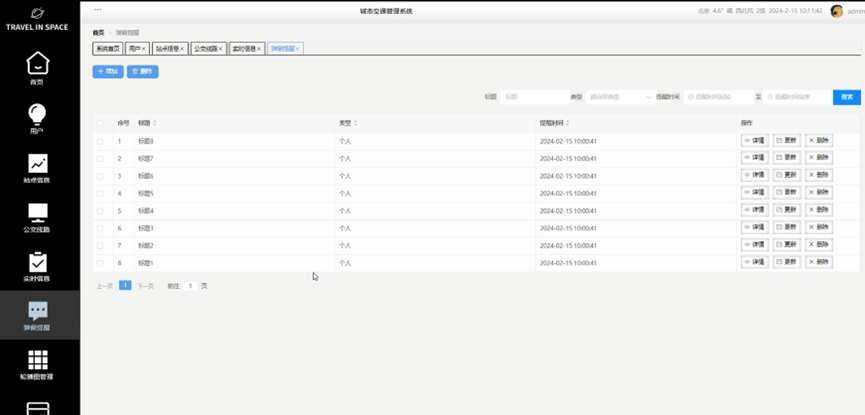
Task: Update the row 标题8
Action: [x=787, y=141]
